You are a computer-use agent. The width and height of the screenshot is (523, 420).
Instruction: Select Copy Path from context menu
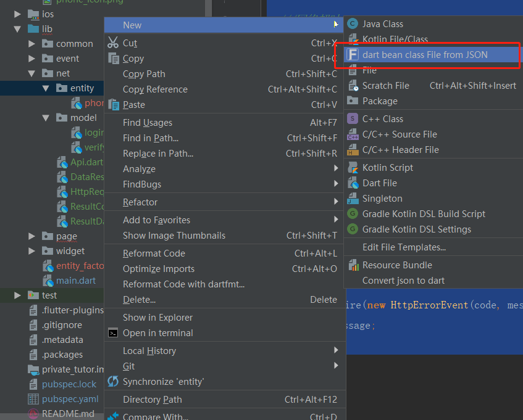tap(224, 74)
